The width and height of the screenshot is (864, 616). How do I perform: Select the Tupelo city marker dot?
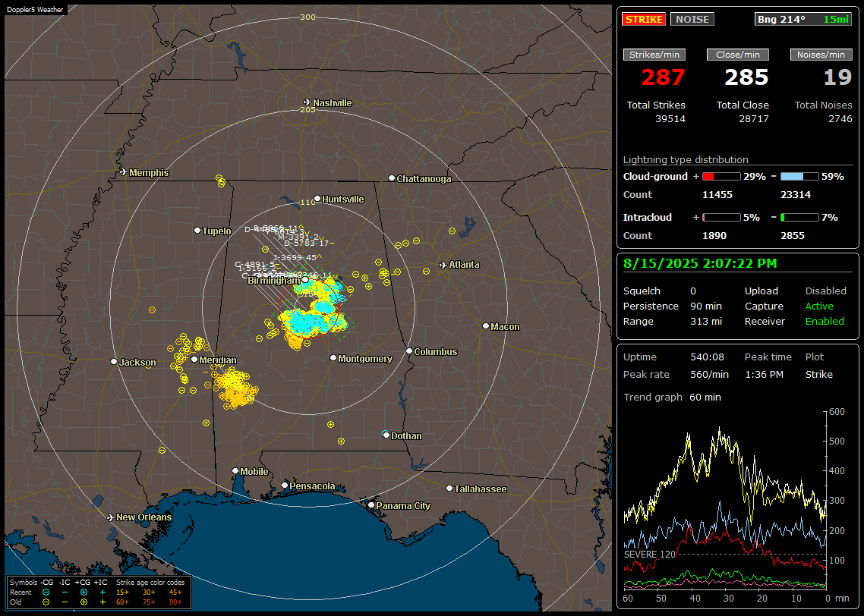pos(197,230)
